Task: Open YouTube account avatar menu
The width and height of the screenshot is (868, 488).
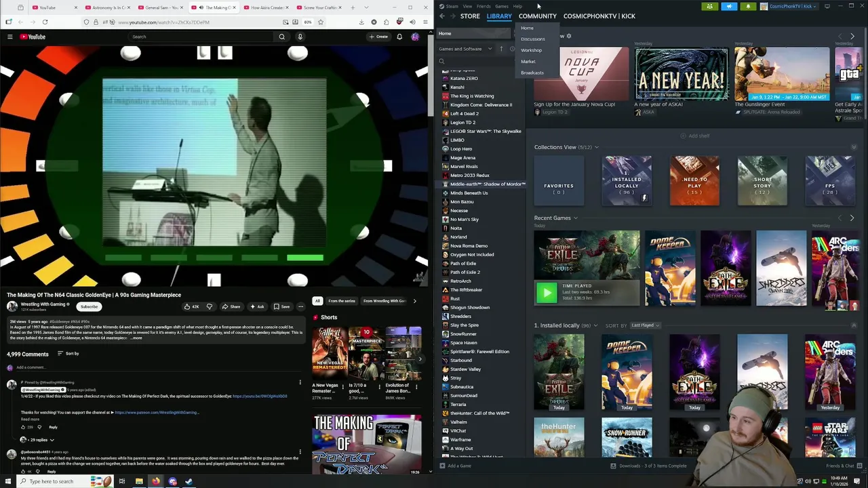Action: (x=415, y=37)
